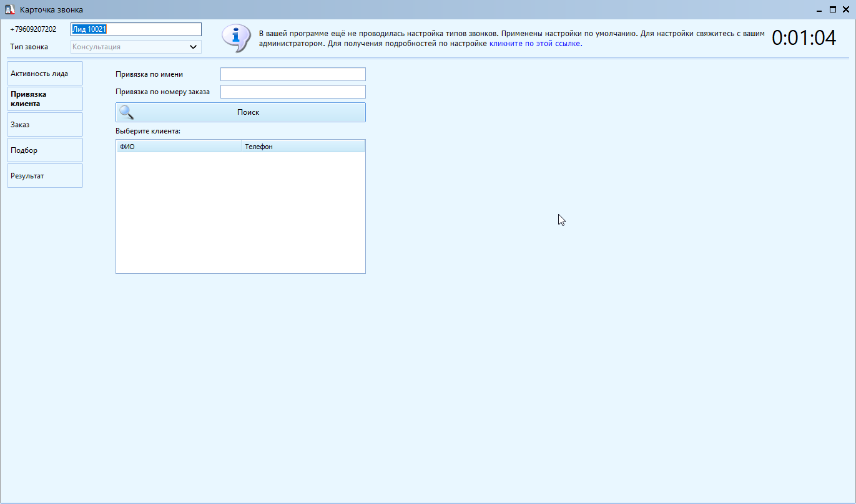The image size is (856, 504).
Task: Click the Лид 10021 text field
Action: coord(136,29)
